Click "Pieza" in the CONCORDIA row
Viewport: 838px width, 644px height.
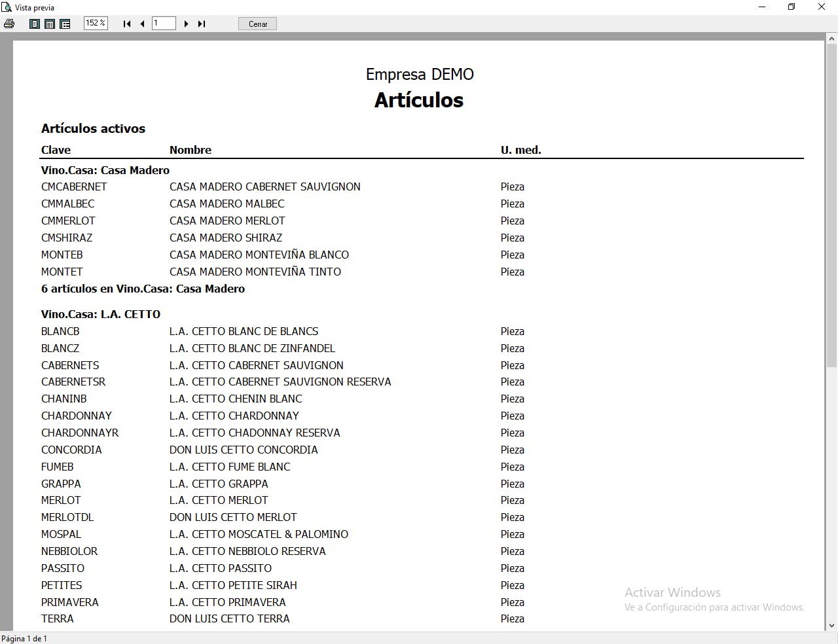pos(513,450)
